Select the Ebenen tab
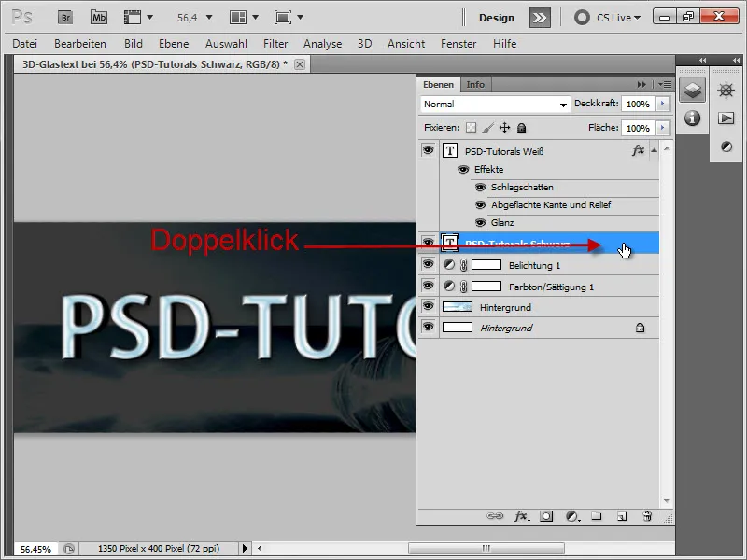The image size is (747, 560). (x=438, y=84)
